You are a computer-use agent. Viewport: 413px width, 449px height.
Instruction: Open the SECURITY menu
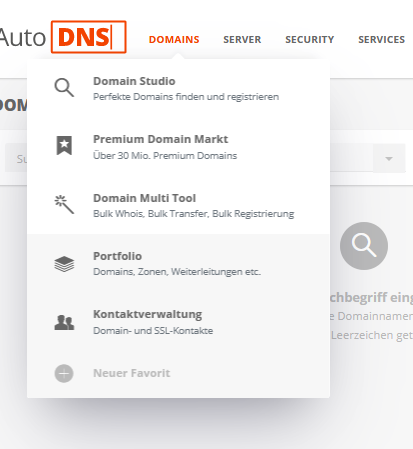[309, 39]
